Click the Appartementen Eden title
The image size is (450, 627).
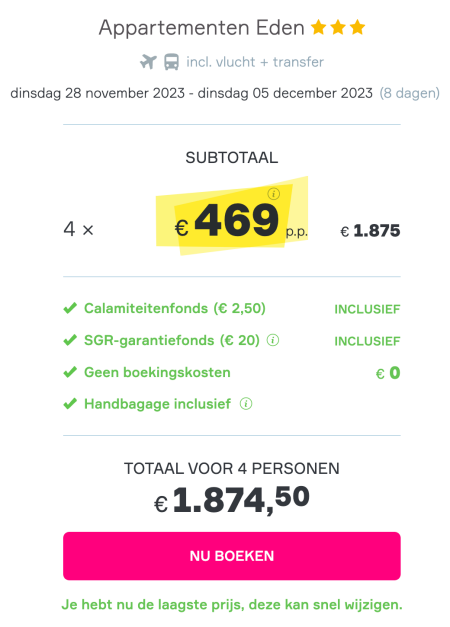click(x=202, y=28)
